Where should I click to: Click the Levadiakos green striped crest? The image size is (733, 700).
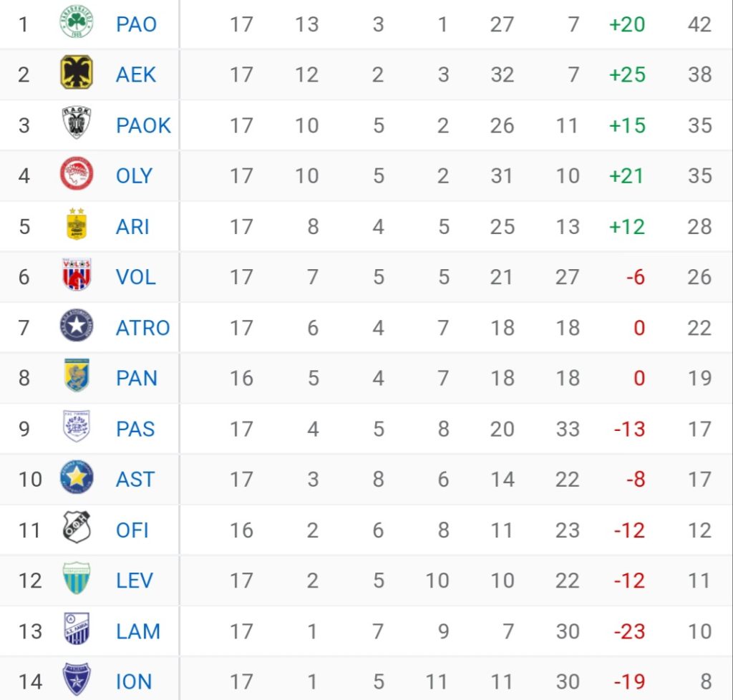pyautogui.click(x=76, y=578)
